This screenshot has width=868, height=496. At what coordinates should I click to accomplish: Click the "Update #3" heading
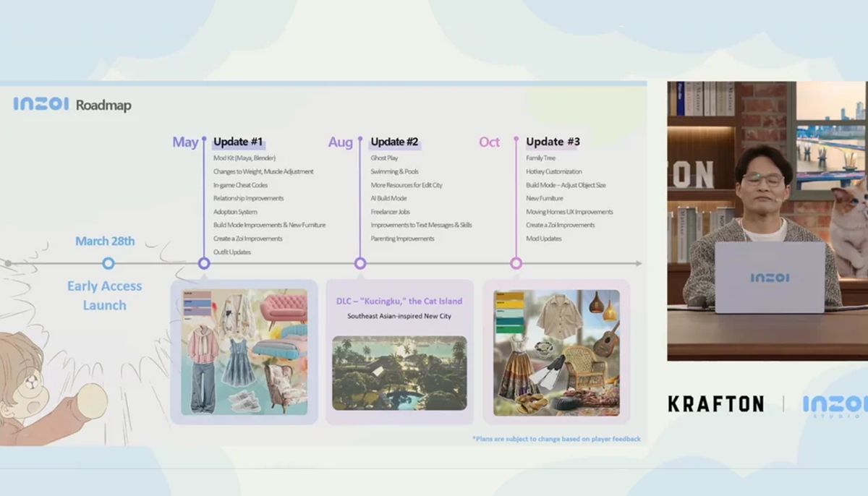[x=553, y=142]
